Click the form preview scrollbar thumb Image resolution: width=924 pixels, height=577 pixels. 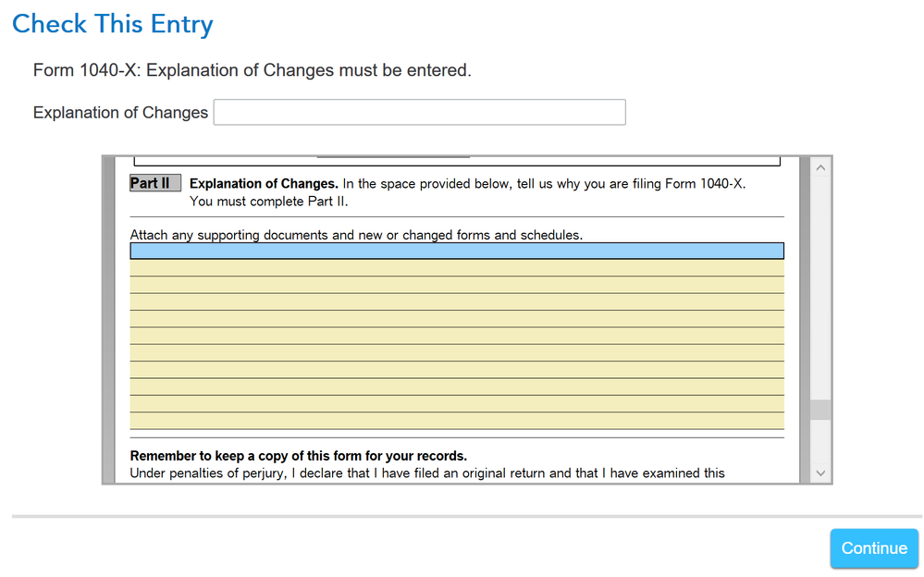[820, 410]
